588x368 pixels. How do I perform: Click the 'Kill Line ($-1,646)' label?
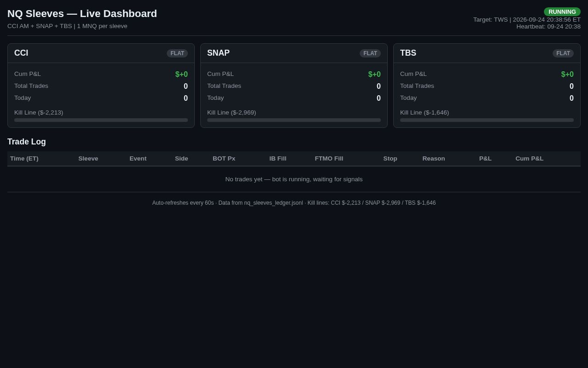coord(424,113)
